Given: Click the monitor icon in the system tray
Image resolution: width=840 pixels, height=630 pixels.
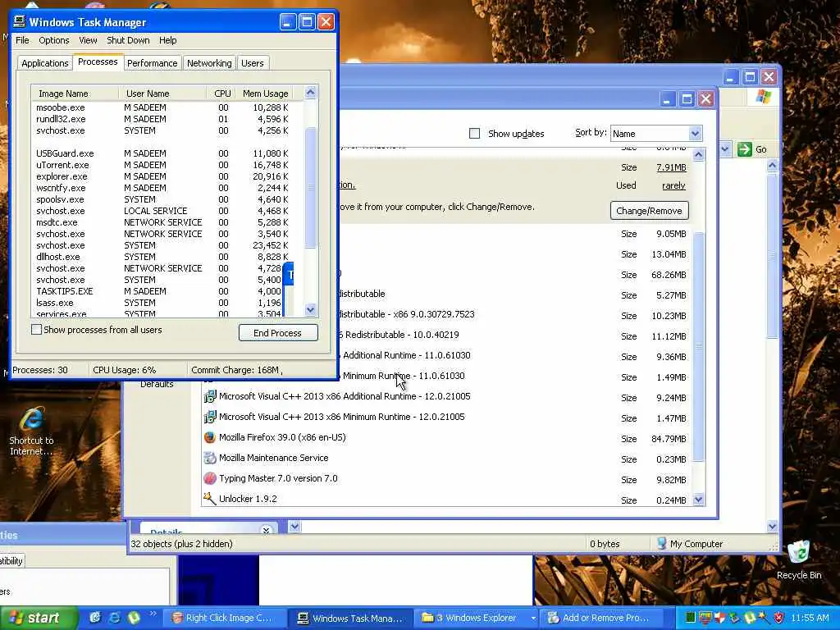Looking at the screenshot, I should [705, 618].
